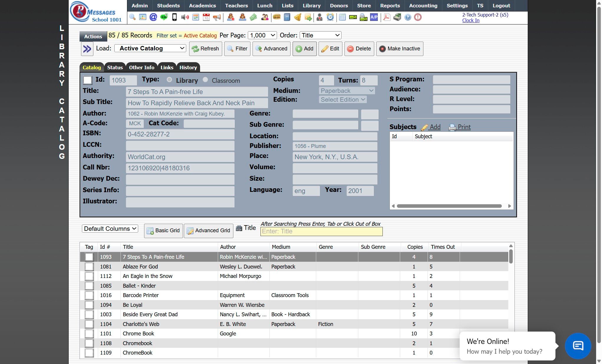Open the Reports menu

coord(390,6)
